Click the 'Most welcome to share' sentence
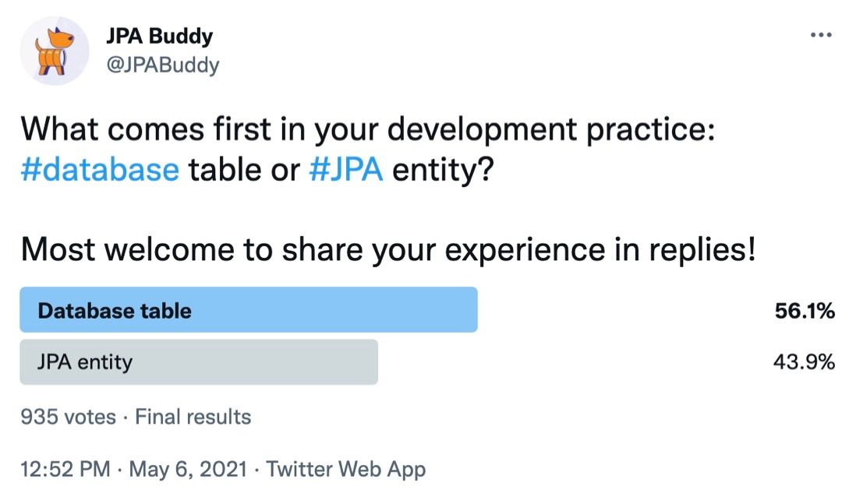The width and height of the screenshot is (856, 504). (388, 250)
